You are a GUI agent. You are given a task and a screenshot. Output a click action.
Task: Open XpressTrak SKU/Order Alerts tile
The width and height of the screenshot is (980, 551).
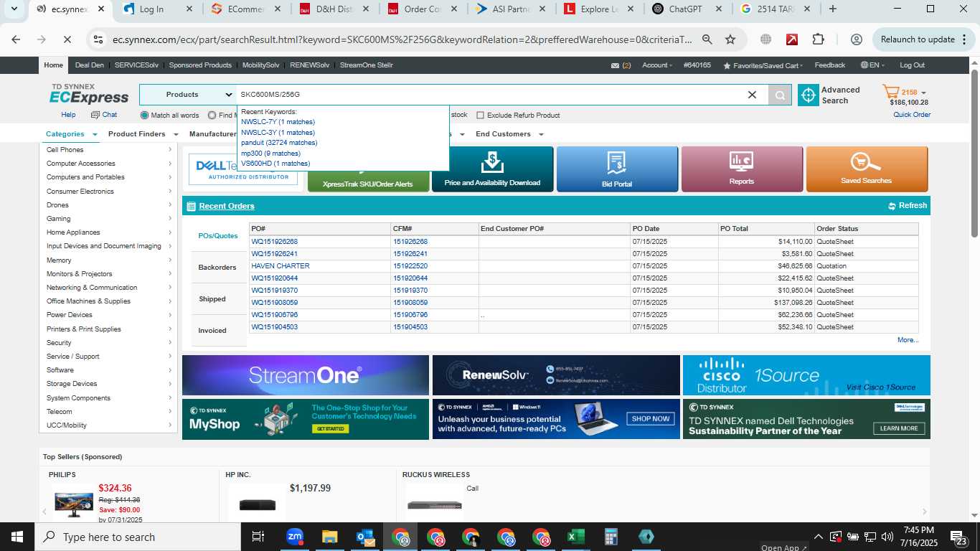(368, 169)
